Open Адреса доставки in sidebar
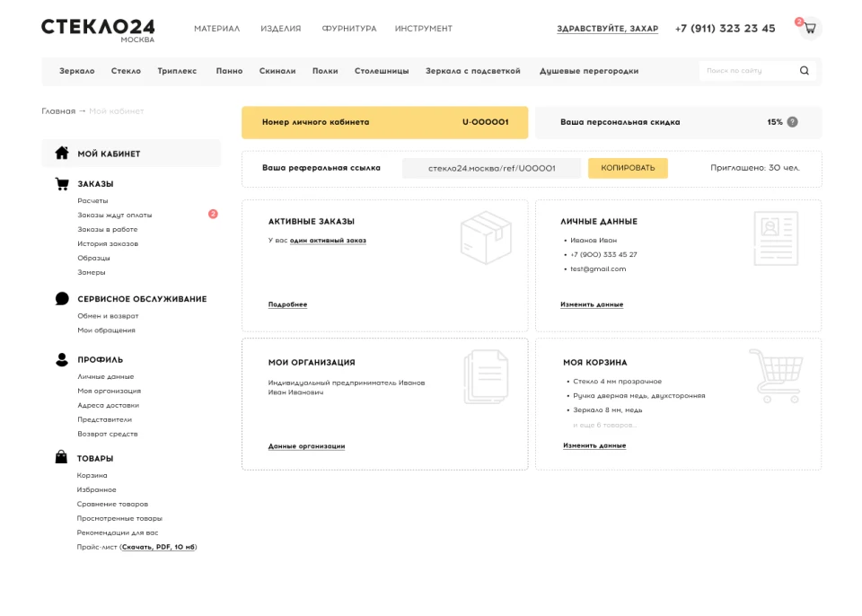The image size is (862, 616). pos(109,405)
